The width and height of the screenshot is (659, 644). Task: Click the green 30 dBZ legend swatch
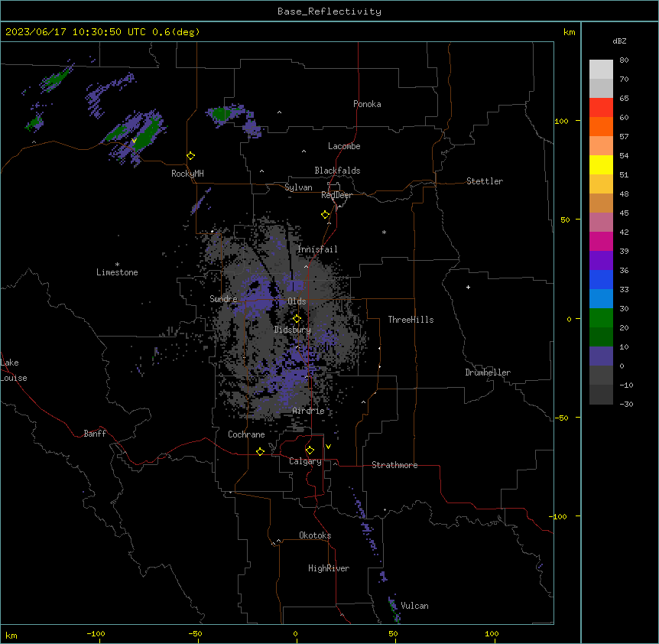click(x=601, y=318)
